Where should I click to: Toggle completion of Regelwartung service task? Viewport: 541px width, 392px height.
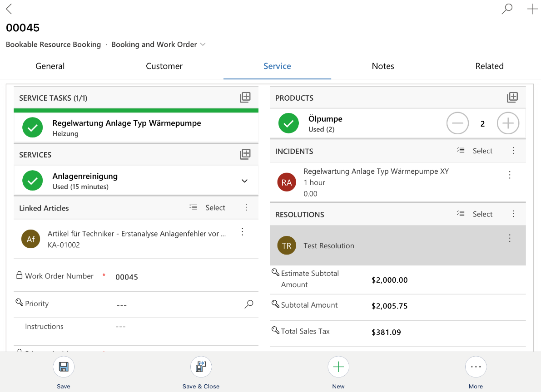(33, 128)
